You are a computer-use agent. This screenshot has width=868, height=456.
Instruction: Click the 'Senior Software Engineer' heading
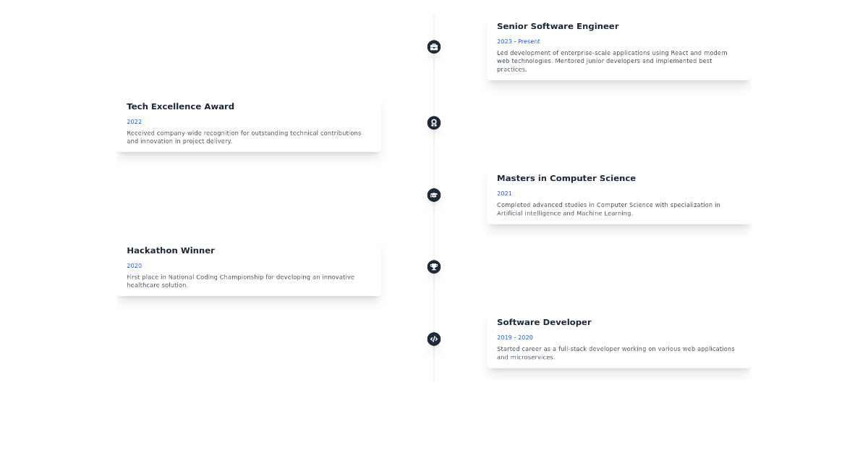[558, 26]
